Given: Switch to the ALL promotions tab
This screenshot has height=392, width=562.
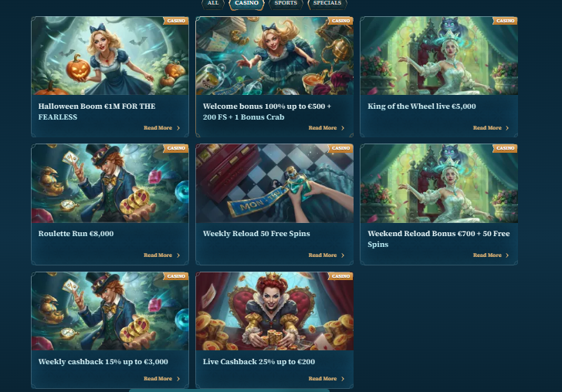Looking at the screenshot, I should [x=213, y=3].
